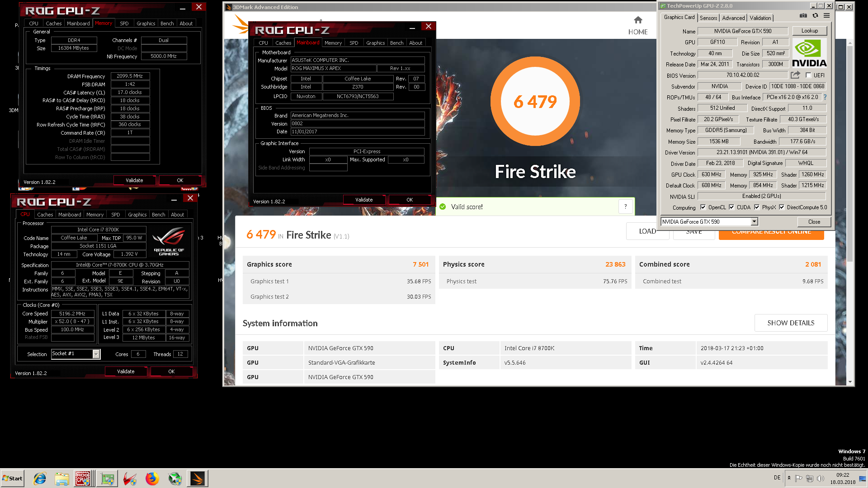The width and height of the screenshot is (868, 488).
Task: Toggle the CUDA checkbox
Action: point(731,207)
